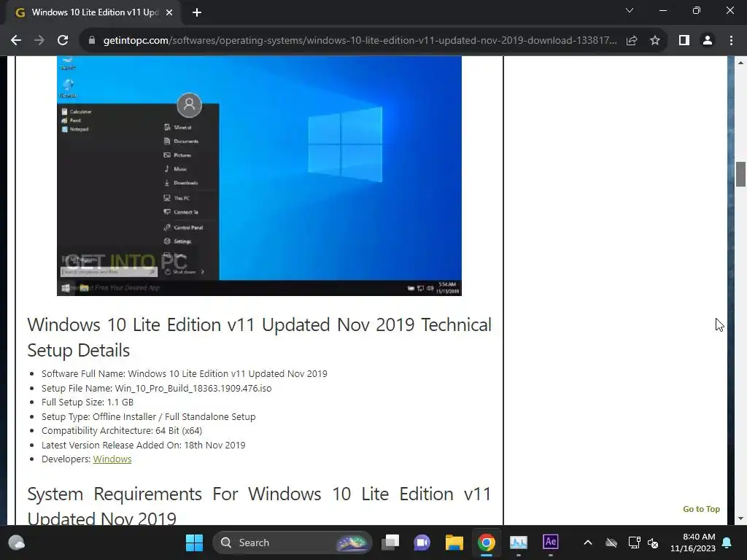Share this page from the address bar
The width and height of the screenshot is (747, 560).
(x=632, y=41)
